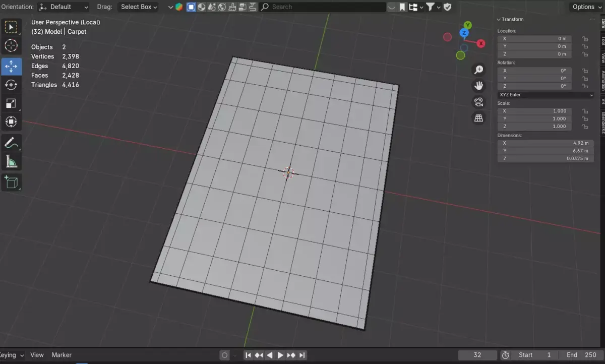Open the timeline View menu

coord(37,355)
